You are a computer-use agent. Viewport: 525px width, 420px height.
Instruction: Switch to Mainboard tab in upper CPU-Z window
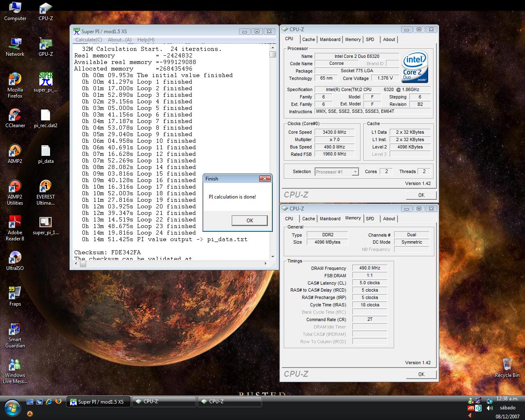[x=330, y=39]
